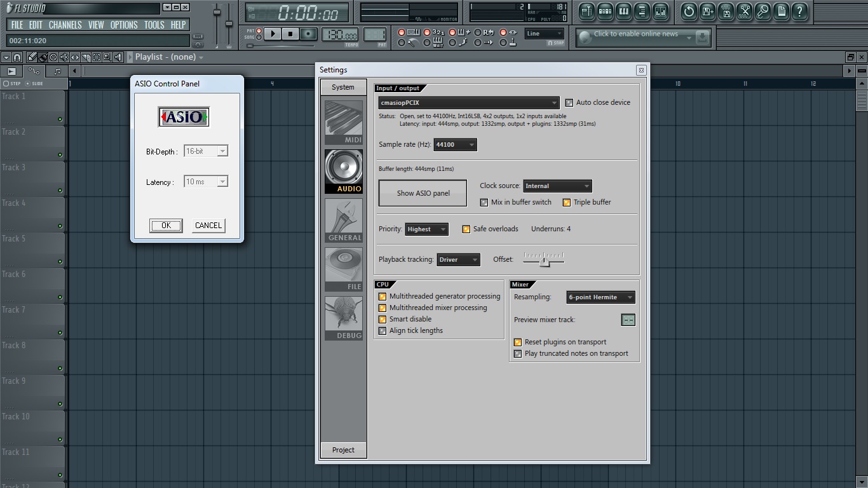Select the Mute tool in Playlist
868x488 pixels.
pos(64,57)
